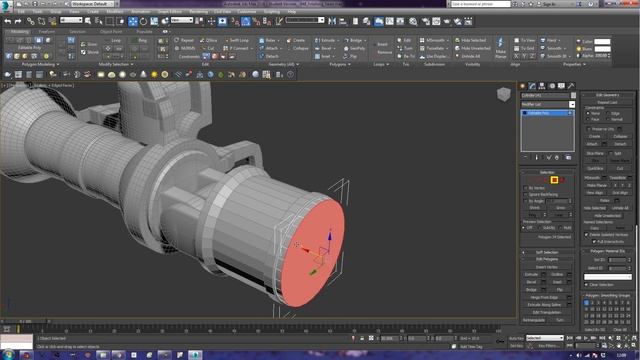
Task: Toggle the Full Interactivity checkbox
Action: [594, 242]
